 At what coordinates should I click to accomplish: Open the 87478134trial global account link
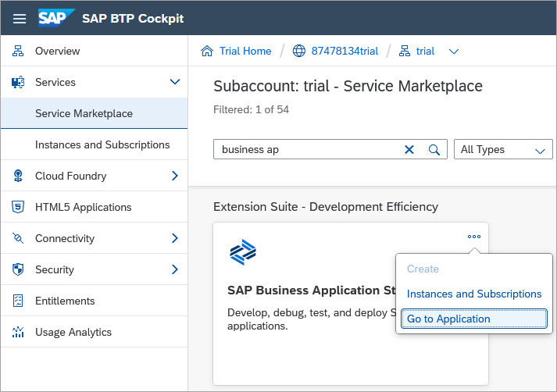click(x=345, y=51)
